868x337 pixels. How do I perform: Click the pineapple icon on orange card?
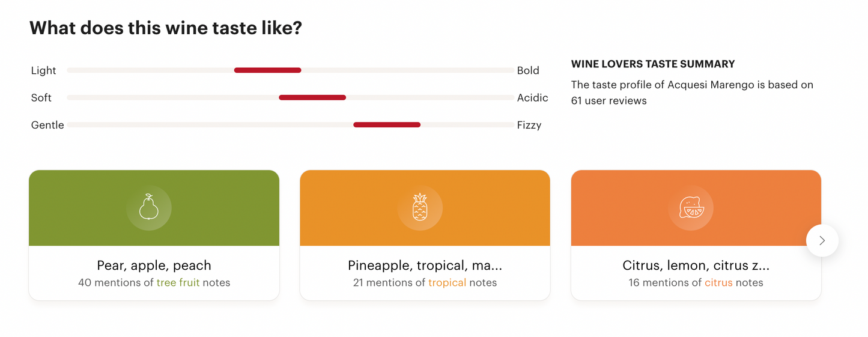[x=420, y=208]
